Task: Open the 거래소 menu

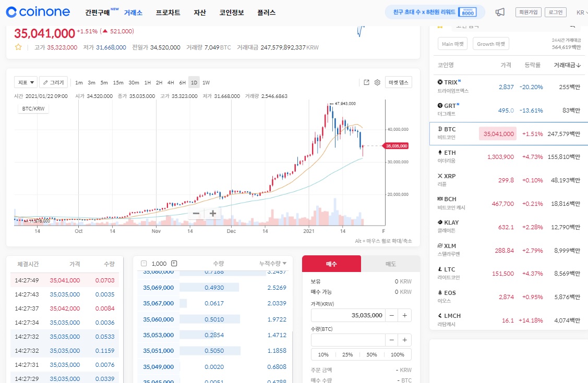Action: click(x=133, y=13)
